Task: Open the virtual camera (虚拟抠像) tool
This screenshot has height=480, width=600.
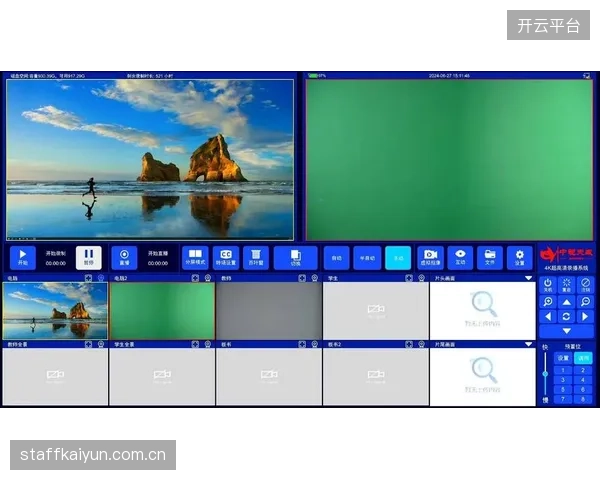Action: coord(430,258)
